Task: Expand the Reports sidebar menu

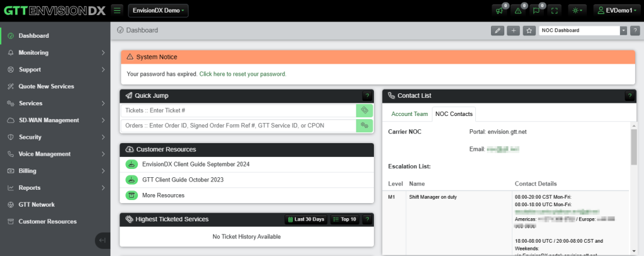Action: point(55,188)
